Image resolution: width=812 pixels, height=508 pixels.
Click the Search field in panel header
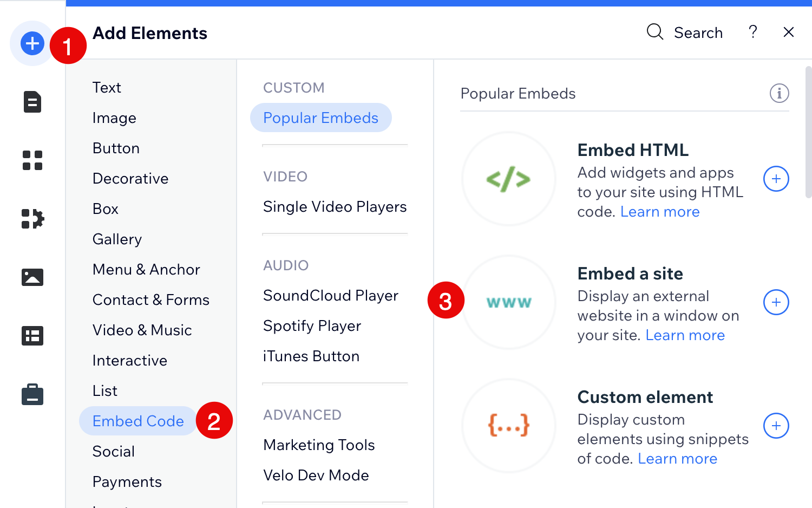click(x=685, y=32)
